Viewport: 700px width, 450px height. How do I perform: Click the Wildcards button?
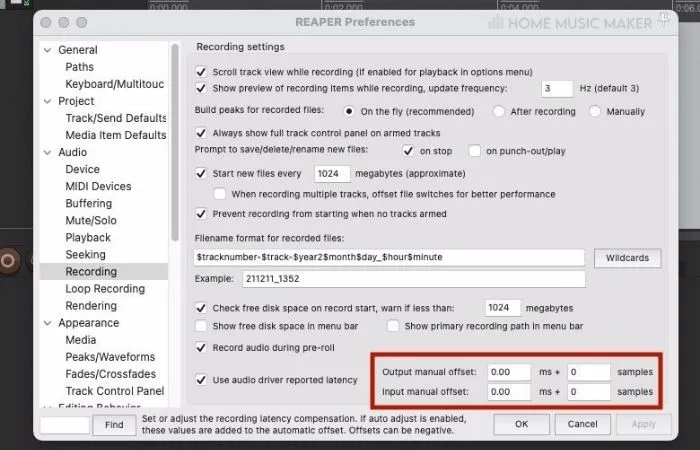pyautogui.click(x=627, y=258)
